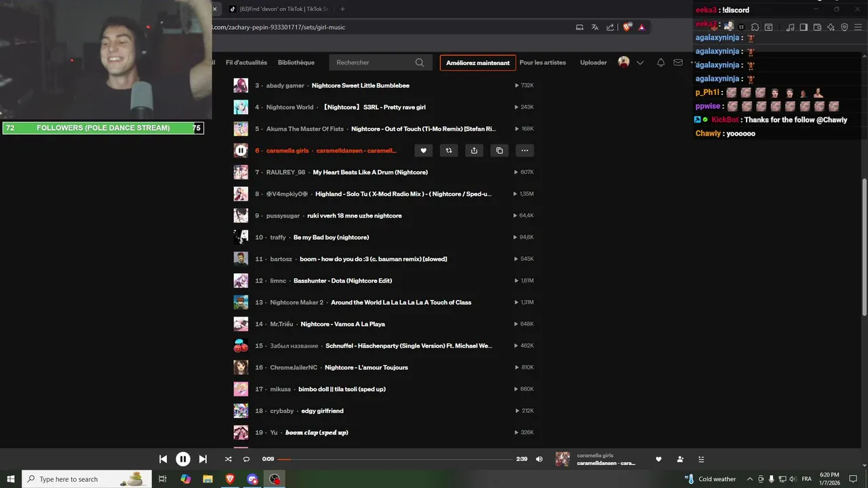Viewport: 868px width, 488px height.
Task: Click the translate page icon
Action: 595,27
